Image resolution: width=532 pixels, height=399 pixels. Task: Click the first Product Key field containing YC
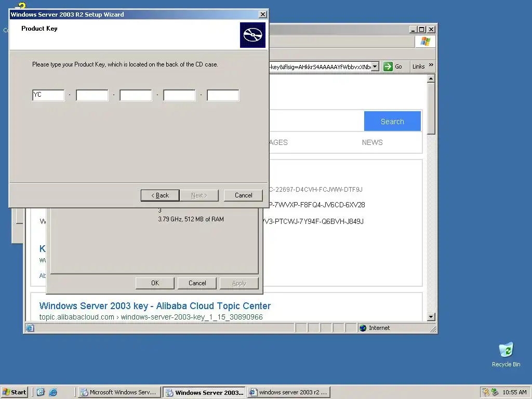pos(48,95)
